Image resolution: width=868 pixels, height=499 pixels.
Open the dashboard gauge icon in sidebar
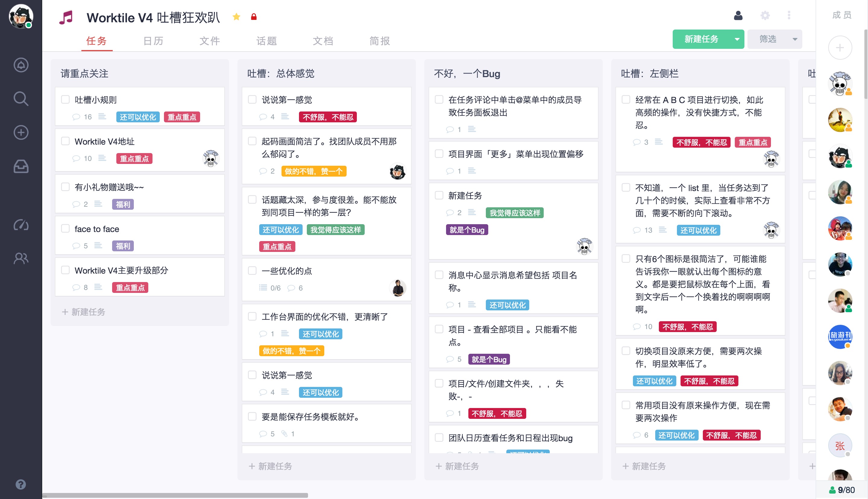tap(21, 225)
